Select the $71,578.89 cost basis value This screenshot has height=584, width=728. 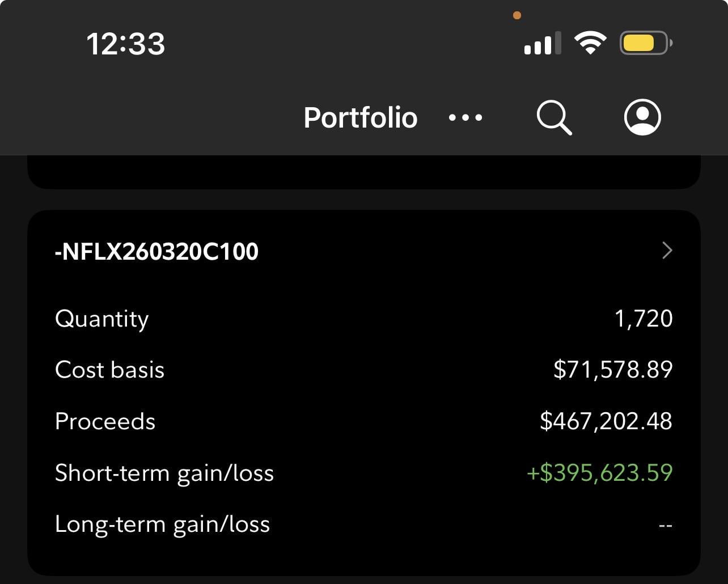tap(613, 370)
